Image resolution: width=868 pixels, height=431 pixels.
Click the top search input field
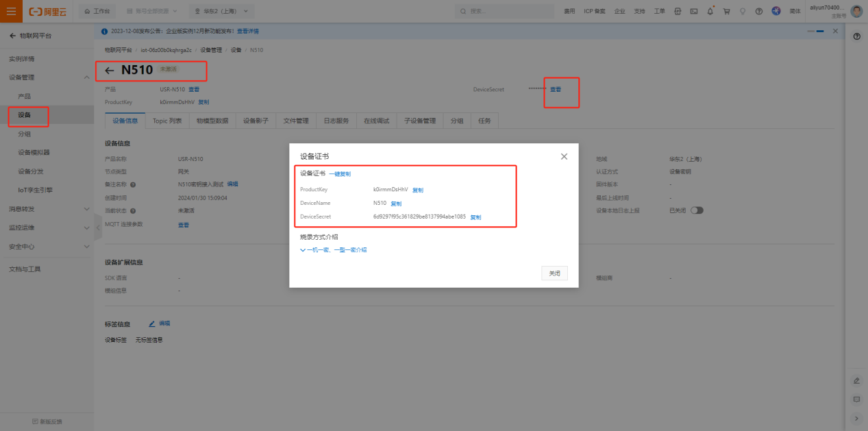point(507,11)
